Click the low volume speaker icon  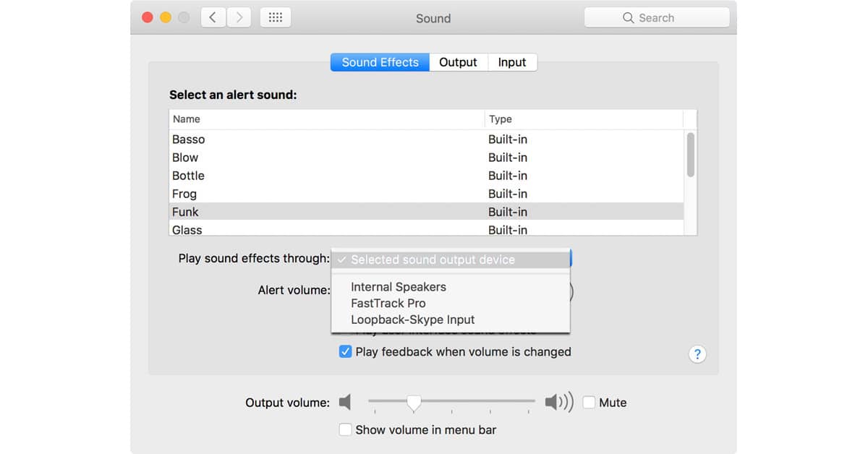(345, 403)
